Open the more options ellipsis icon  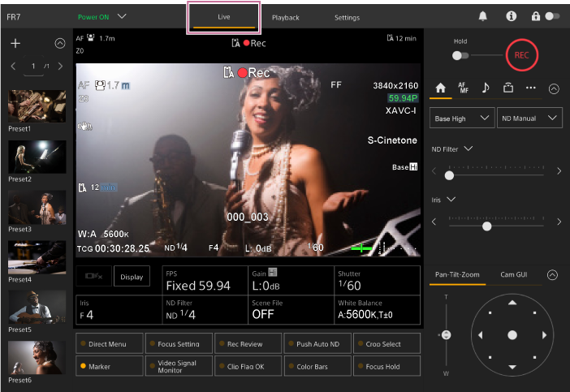530,88
